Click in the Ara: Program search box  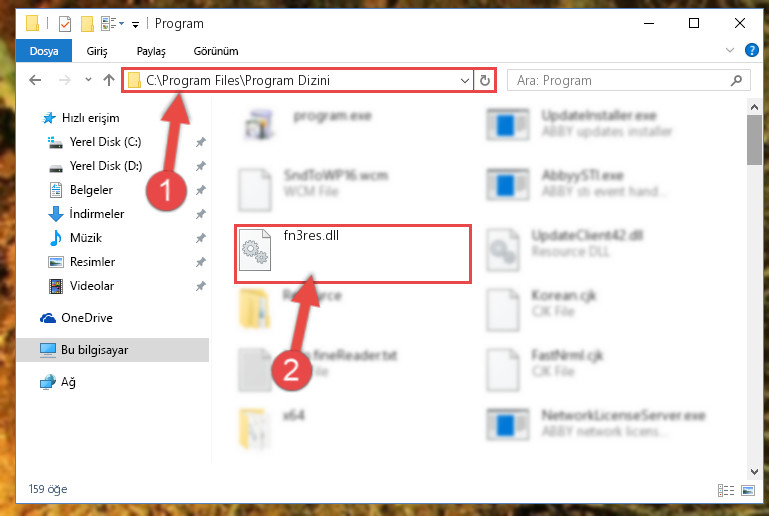tap(620, 80)
